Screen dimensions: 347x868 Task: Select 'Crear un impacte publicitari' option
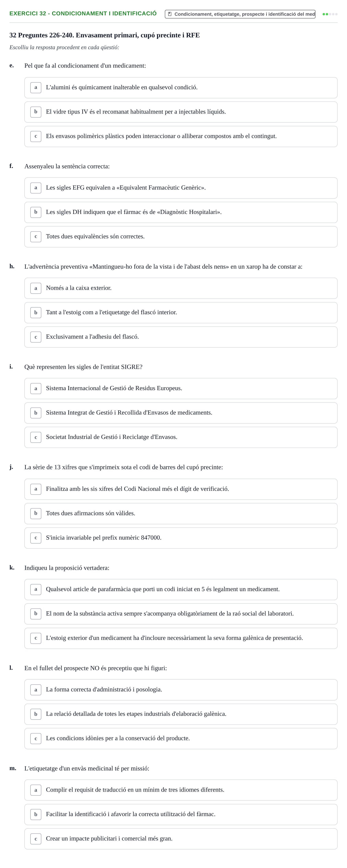pyautogui.click(x=181, y=839)
